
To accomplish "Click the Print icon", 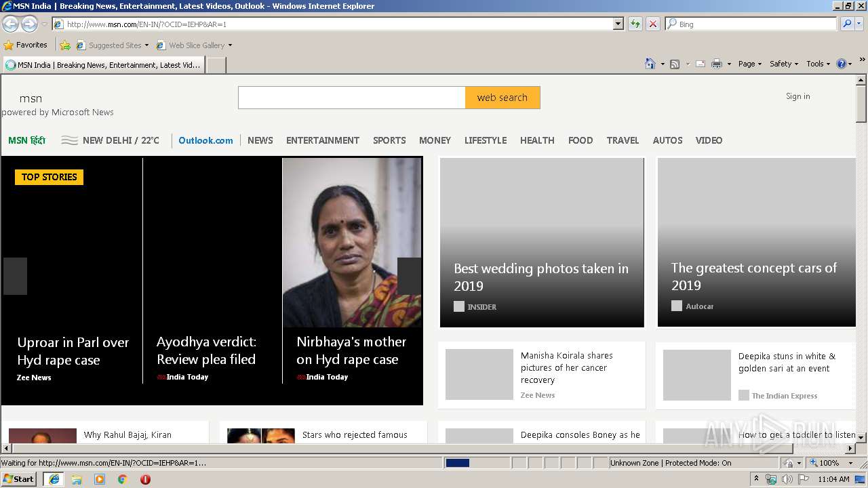I will (717, 64).
